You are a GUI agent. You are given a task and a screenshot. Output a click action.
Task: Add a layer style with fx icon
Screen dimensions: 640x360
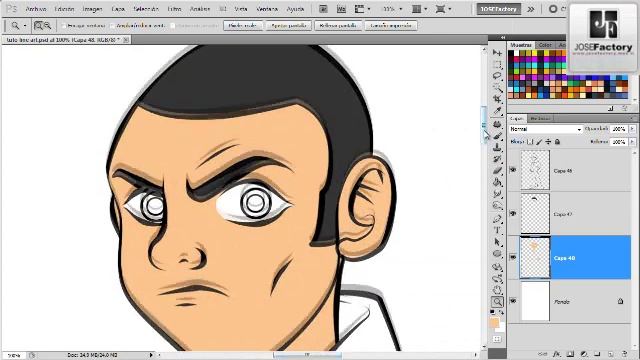(x=557, y=354)
